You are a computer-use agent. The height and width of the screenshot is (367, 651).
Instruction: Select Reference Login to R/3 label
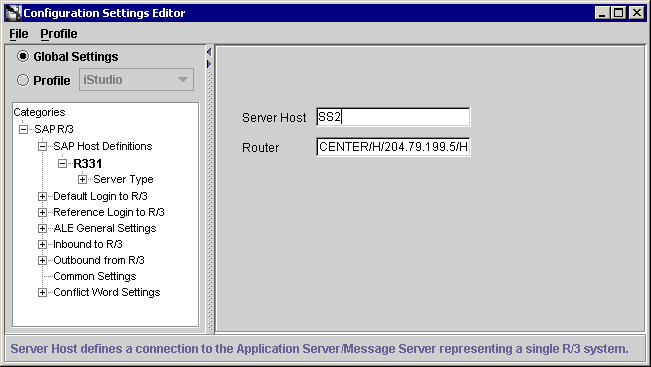109,212
